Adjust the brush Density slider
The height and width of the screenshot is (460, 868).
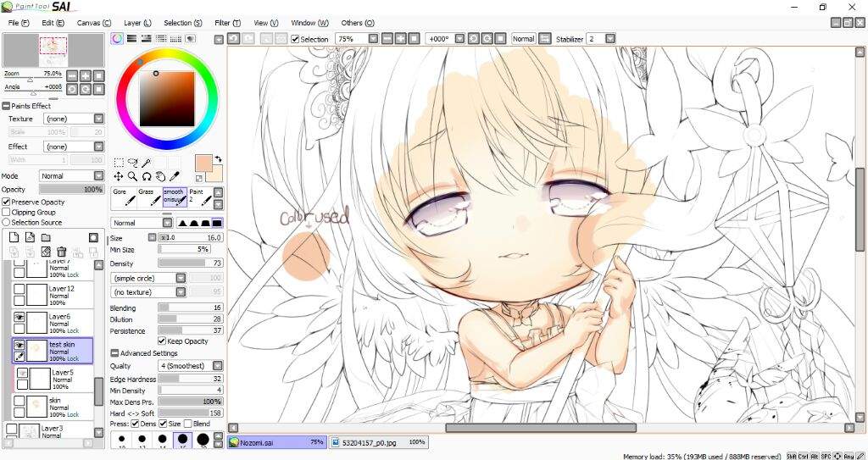point(191,263)
